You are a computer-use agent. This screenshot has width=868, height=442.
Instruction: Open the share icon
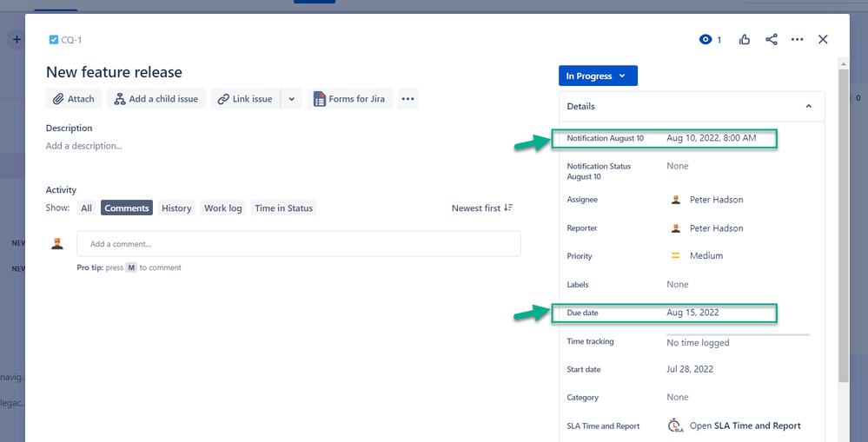click(x=772, y=40)
